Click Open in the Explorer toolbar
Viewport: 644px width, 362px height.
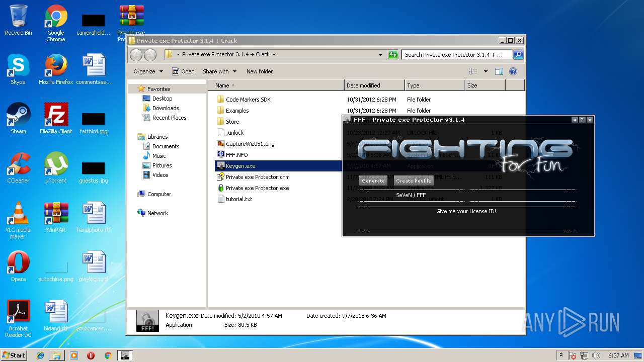183,71
